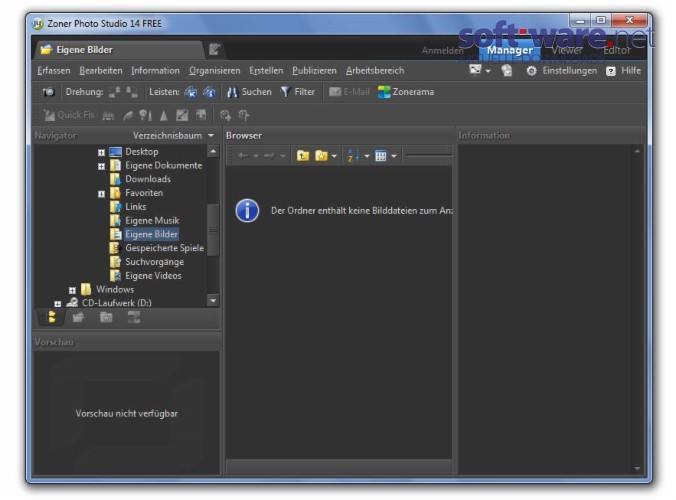Select the third Navigator bottom tab icon
Screen dimensions: 676x500
coord(106,318)
